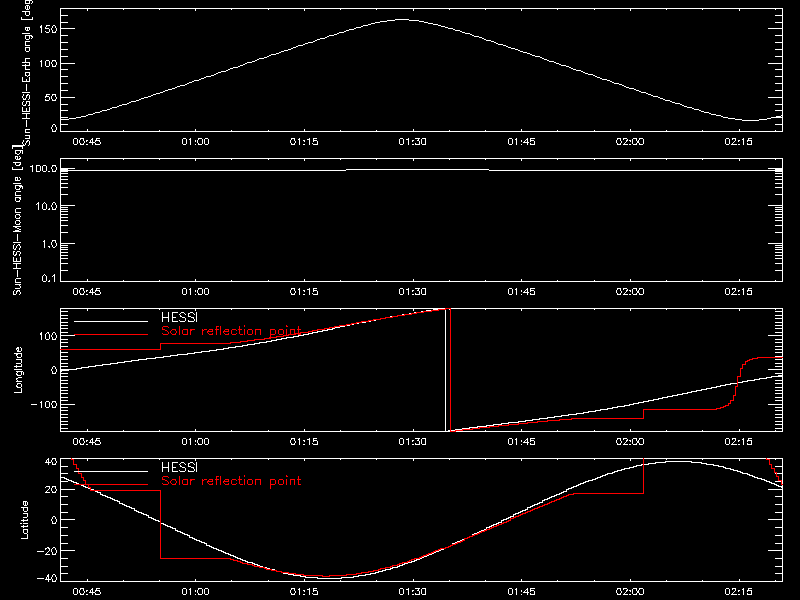This screenshot has width=800, height=600.
Task: Click the -100 tick on the Longitude axis
Action: pos(43,404)
